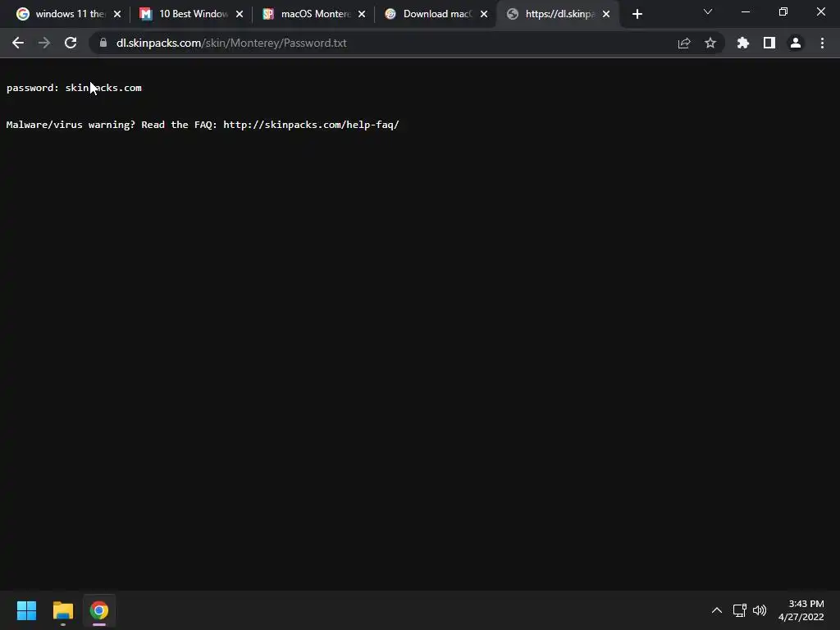Open File Explorer from taskbar
Screen dimensions: 840x630
(x=63, y=610)
